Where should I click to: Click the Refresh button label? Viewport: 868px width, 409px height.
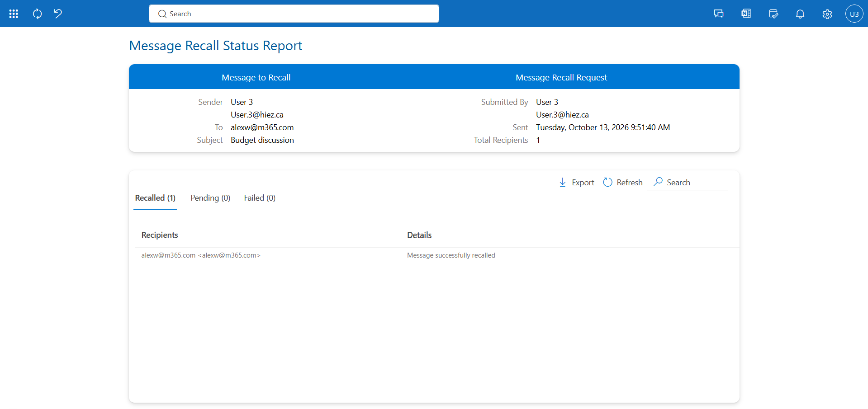(x=630, y=183)
